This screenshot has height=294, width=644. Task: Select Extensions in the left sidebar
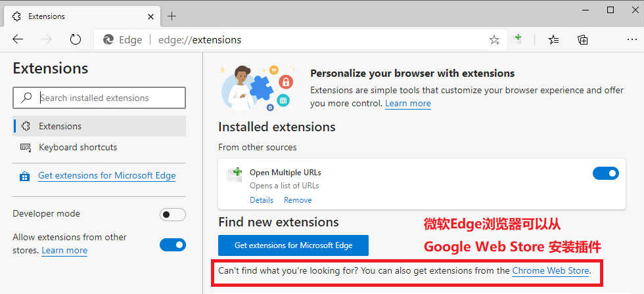click(x=99, y=126)
